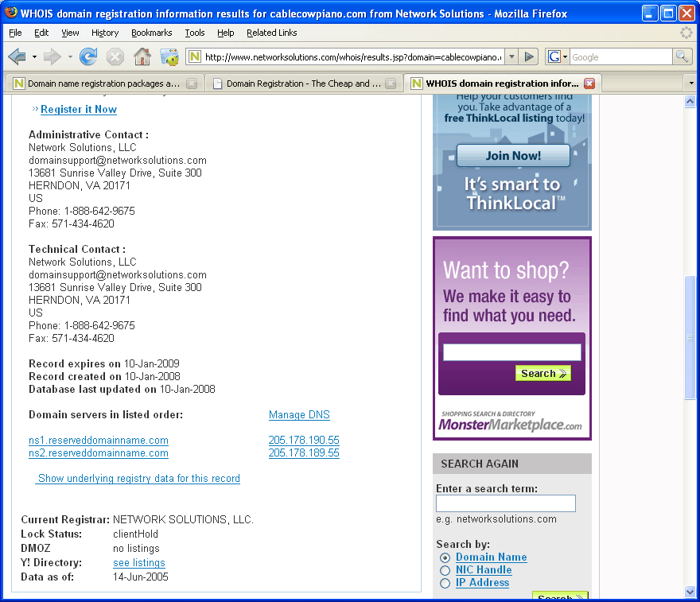The height and width of the screenshot is (602, 700).
Task: Go to the Home page
Action: tap(142, 56)
